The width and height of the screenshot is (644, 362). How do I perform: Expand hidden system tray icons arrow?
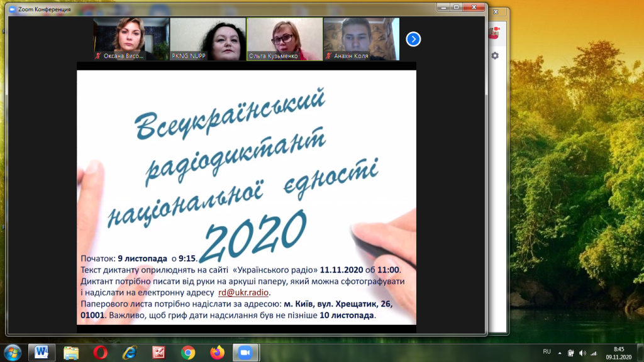click(559, 353)
